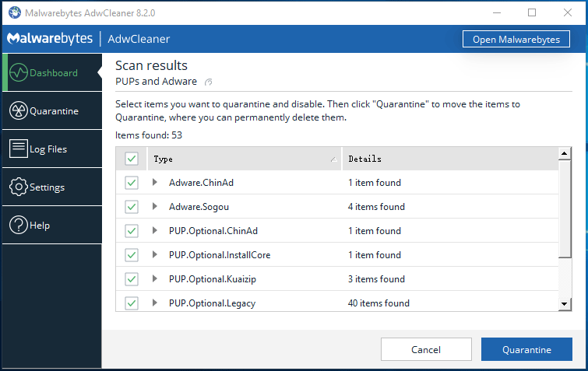Click the results list scrollbar down arrow
588x371 pixels.
[565, 304]
